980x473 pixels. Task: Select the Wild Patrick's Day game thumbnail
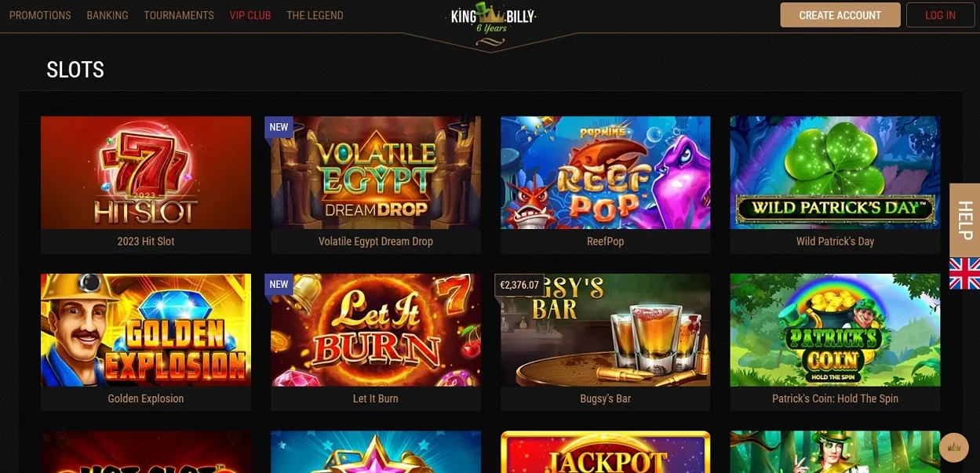pos(835,173)
